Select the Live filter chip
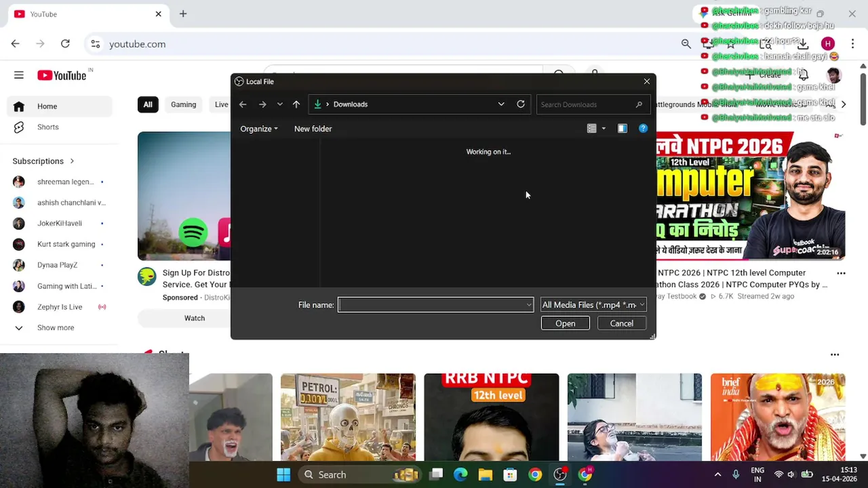Screen dimensions: 868x488 pyautogui.click(x=221, y=104)
